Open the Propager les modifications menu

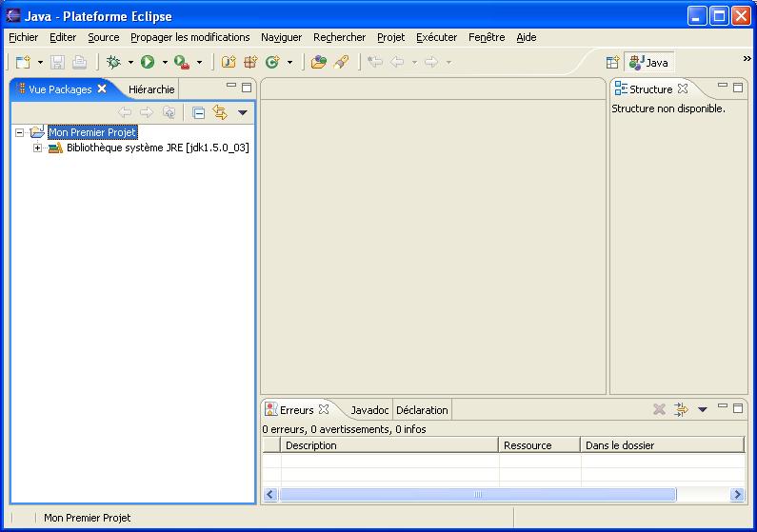tap(189, 37)
